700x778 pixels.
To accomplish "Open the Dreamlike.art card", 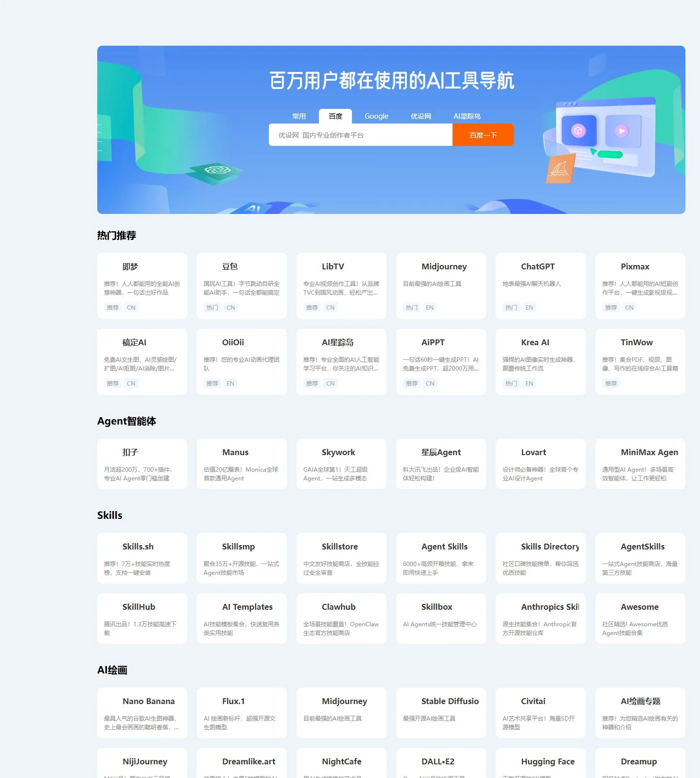I will point(242,763).
